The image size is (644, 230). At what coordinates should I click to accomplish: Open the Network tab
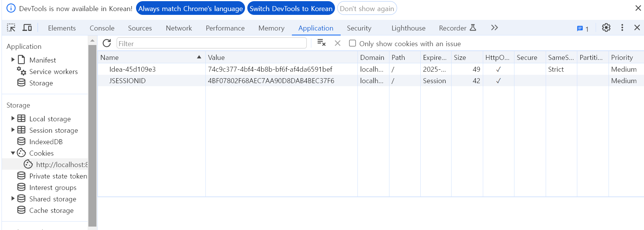(x=179, y=28)
